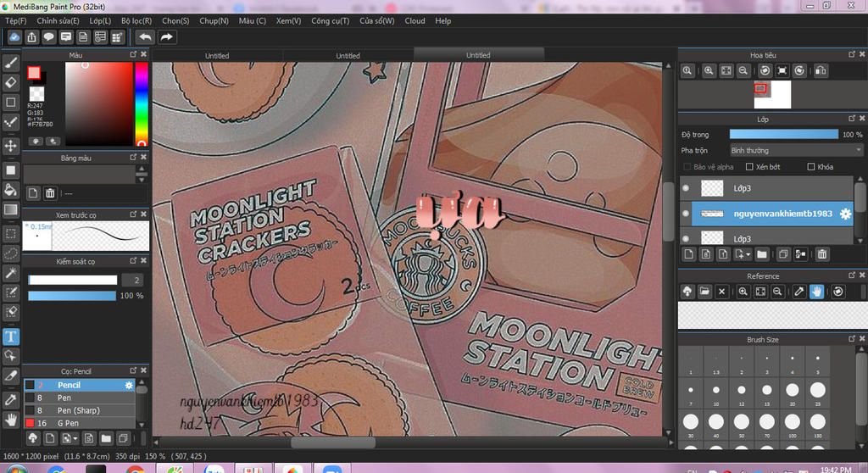Open the Bộ lọc(R) menu
This screenshot has width=868, height=473.
(x=136, y=20)
